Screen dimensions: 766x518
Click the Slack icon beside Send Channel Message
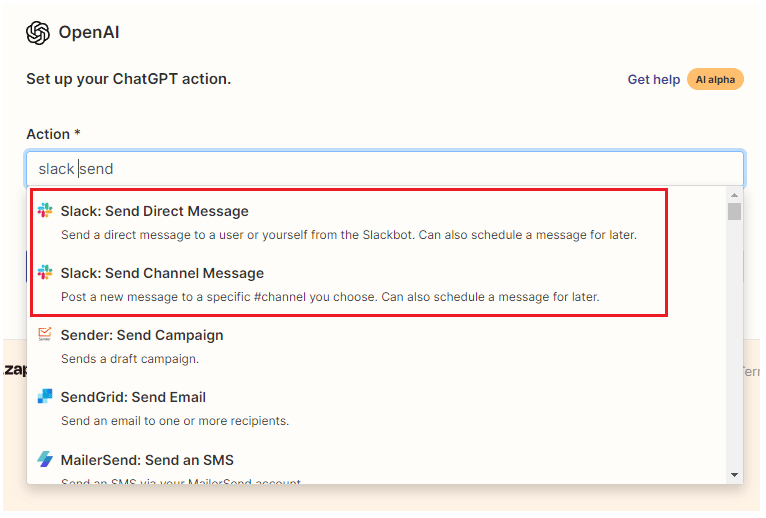pyautogui.click(x=45, y=273)
